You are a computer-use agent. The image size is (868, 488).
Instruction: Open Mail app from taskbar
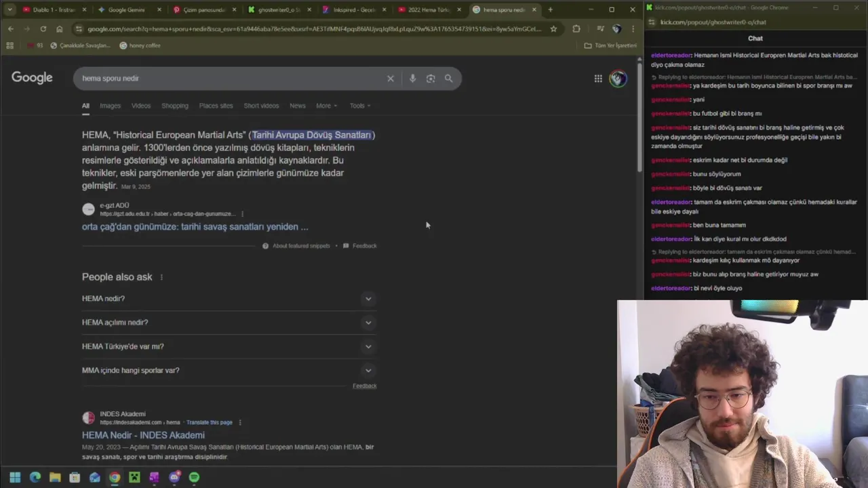click(94, 477)
